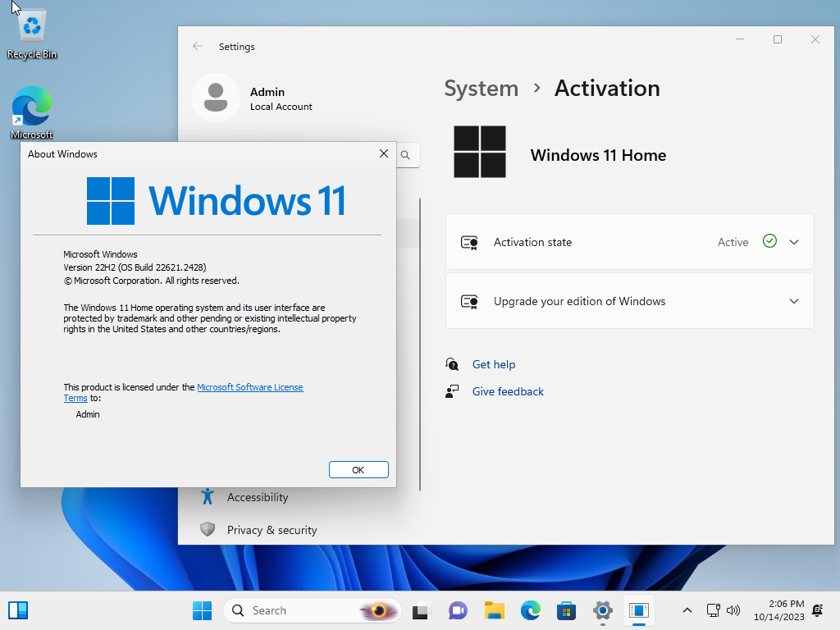Expand the Activation state section
Screen dimensions: 840x630
tap(793, 241)
